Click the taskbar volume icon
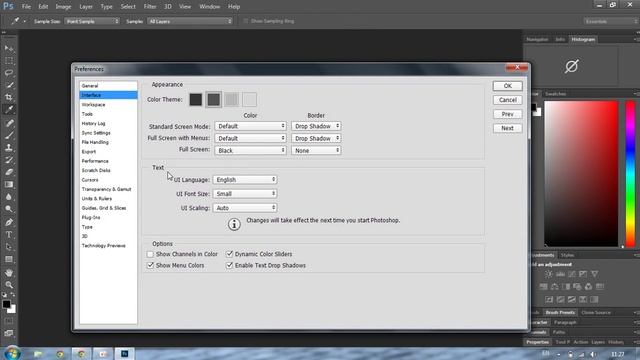 (593, 354)
